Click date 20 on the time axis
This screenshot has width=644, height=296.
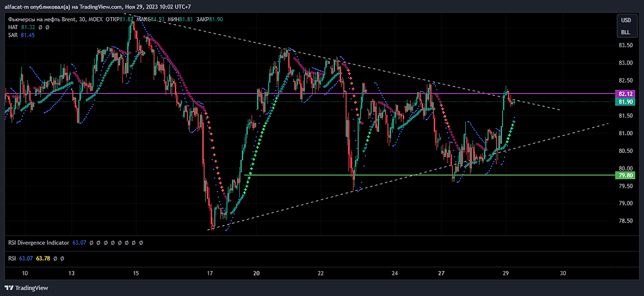pyautogui.click(x=256, y=274)
